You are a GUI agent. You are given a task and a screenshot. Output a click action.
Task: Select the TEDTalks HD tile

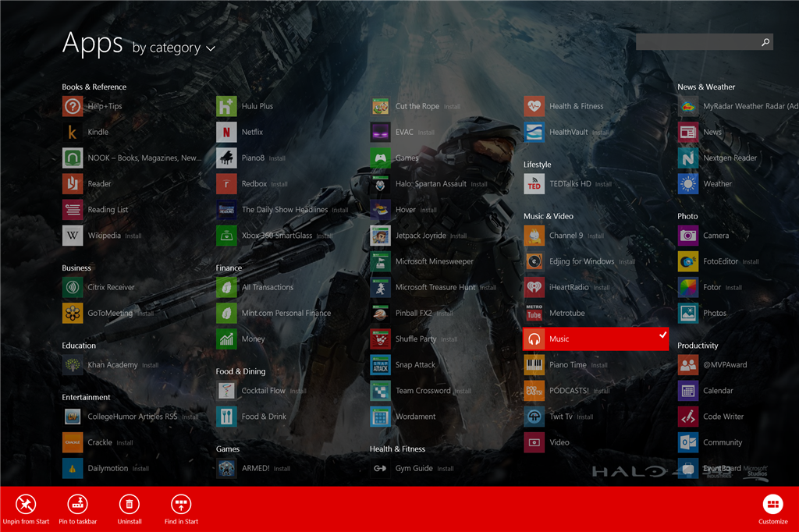click(534, 183)
